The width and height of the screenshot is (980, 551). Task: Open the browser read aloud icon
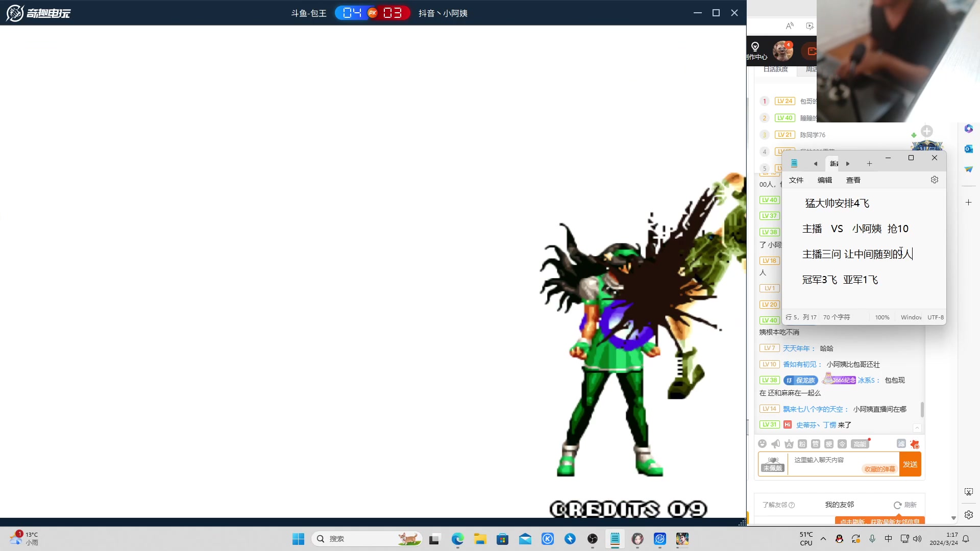coord(790,26)
